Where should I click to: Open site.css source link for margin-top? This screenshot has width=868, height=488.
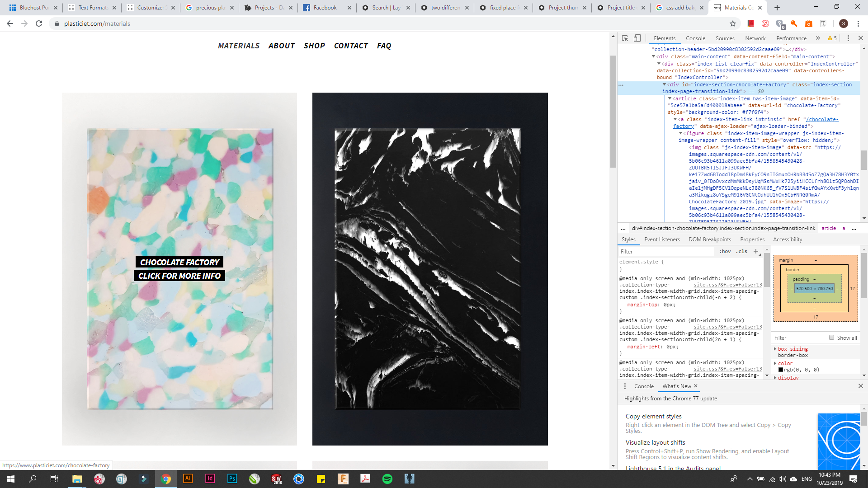click(x=727, y=285)
